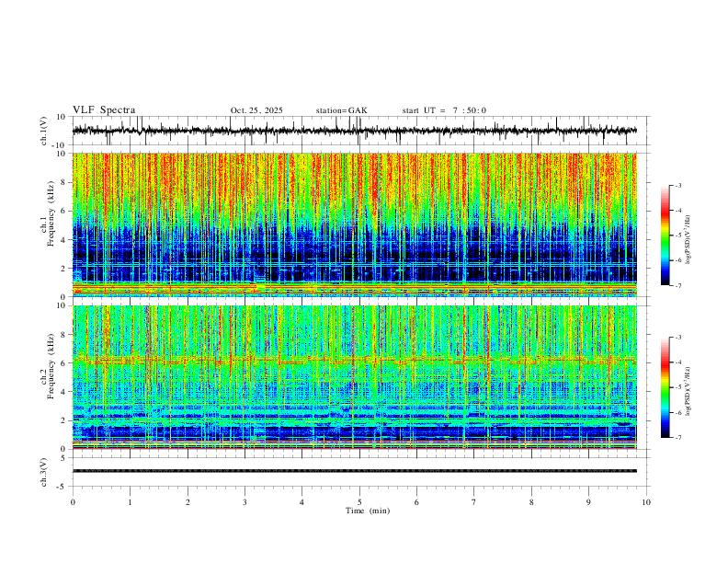Click the "VLF Spectra" title text
Screen dimensions: 728x563
point(104,110)
